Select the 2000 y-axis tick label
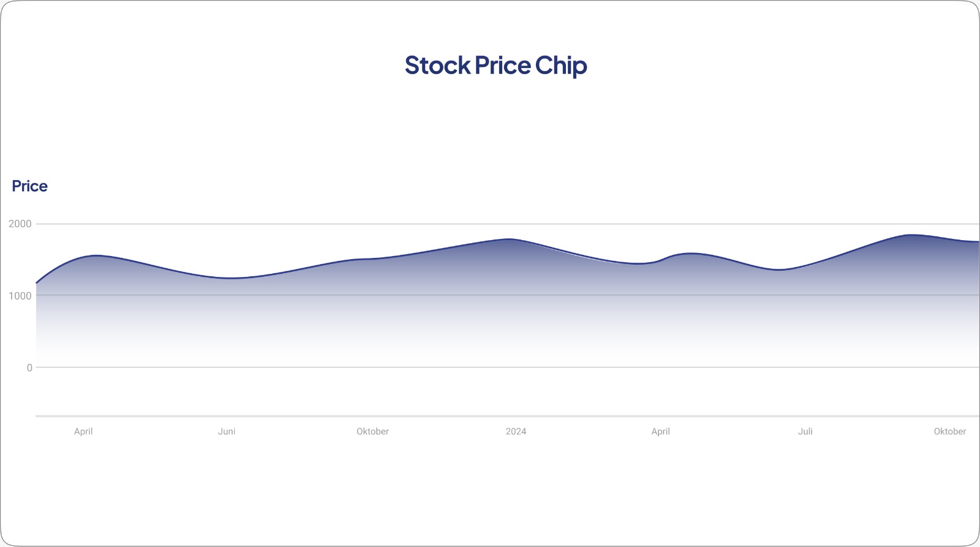 point(20,224)
